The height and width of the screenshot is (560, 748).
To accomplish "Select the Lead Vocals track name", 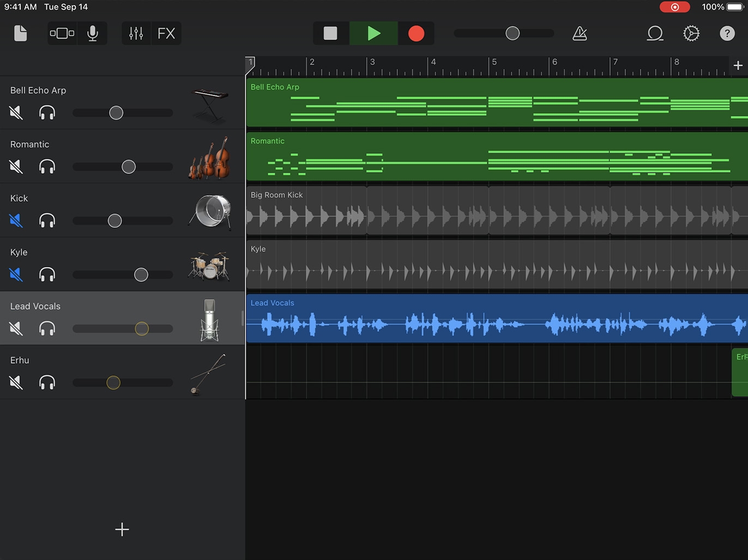I will point(35,306).
